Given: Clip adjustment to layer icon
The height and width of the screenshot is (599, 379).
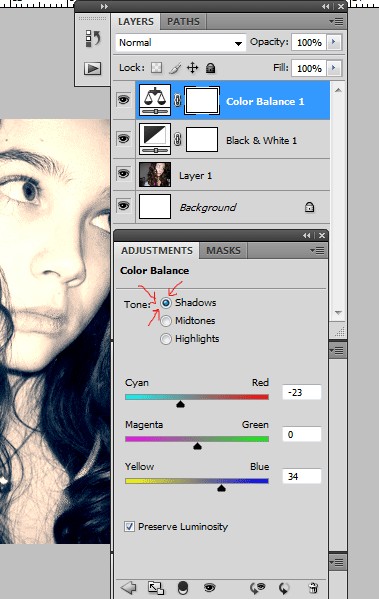Looking at the screenshot, I should (x=183, y=587).
